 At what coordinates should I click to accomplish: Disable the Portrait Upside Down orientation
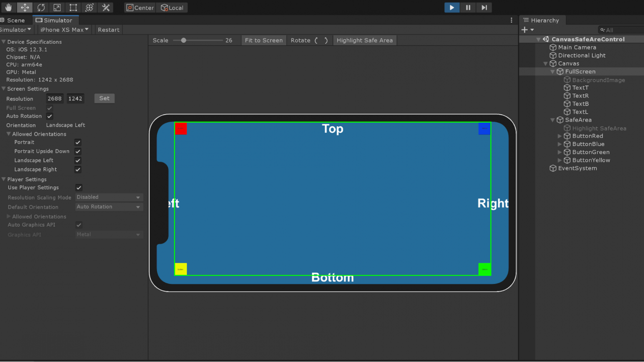[78, 151]
